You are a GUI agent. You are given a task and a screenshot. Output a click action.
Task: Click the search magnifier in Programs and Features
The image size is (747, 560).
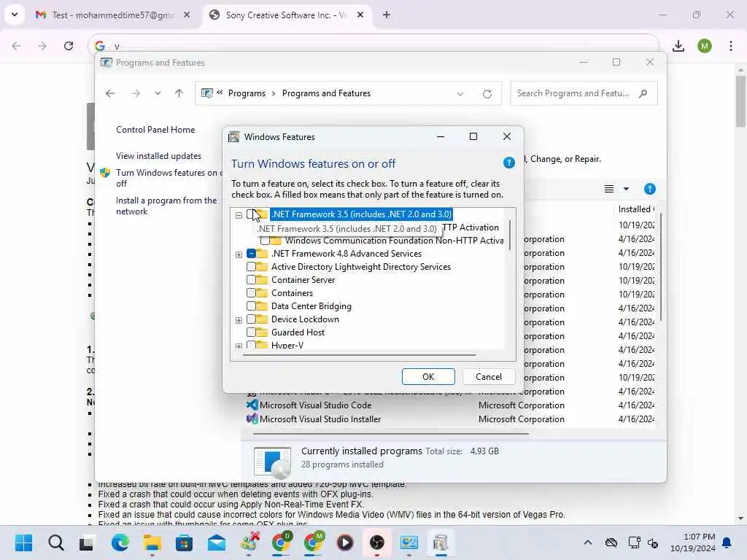tap(643, 93)
